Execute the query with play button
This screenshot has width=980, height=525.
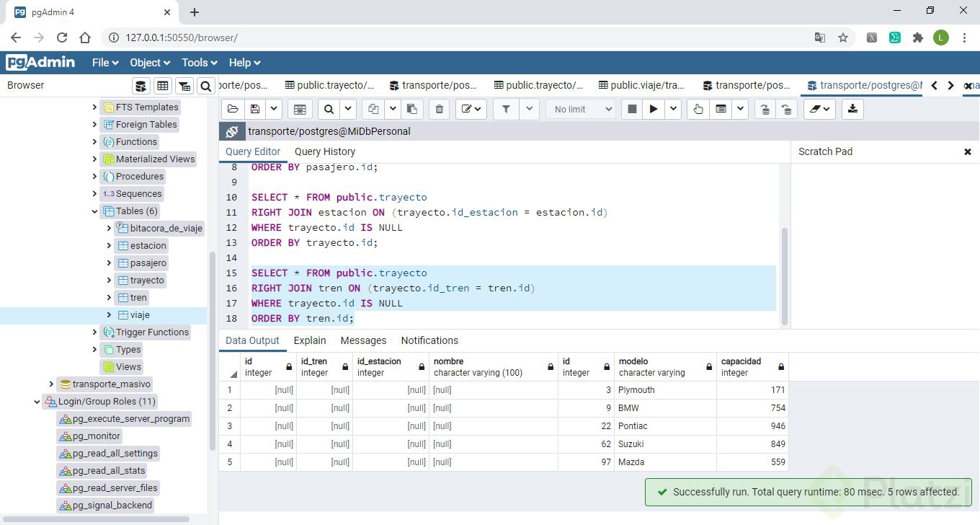(654, 109)
